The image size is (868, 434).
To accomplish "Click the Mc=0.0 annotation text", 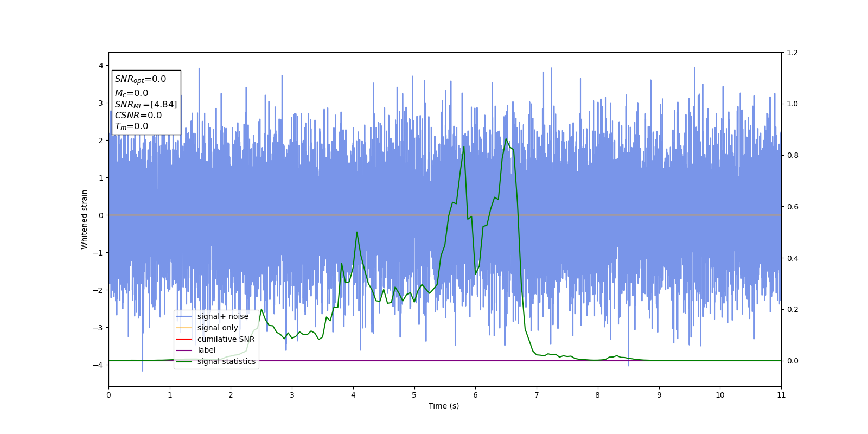I will [131, 93].
